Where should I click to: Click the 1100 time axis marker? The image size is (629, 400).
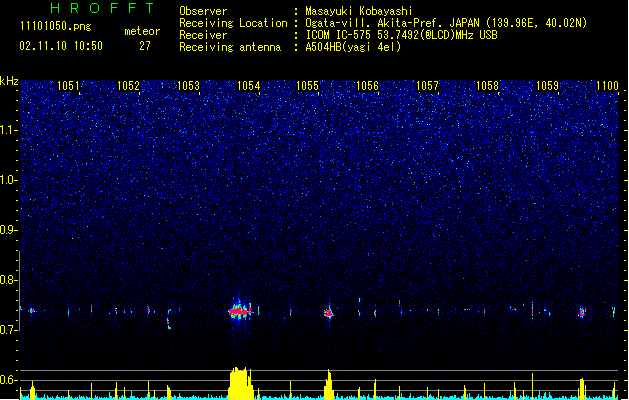tap(607, 86)
